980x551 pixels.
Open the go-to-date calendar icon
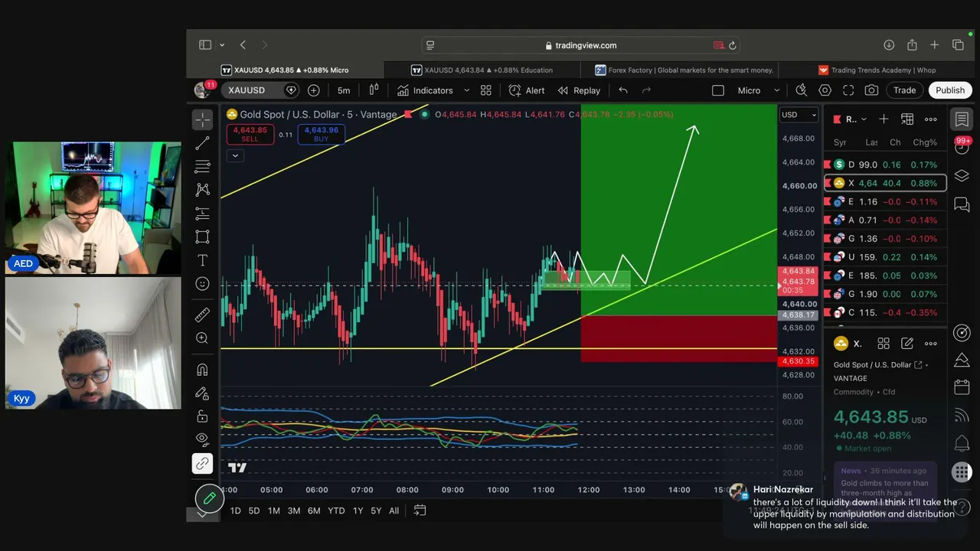click(x=420, y=510)
